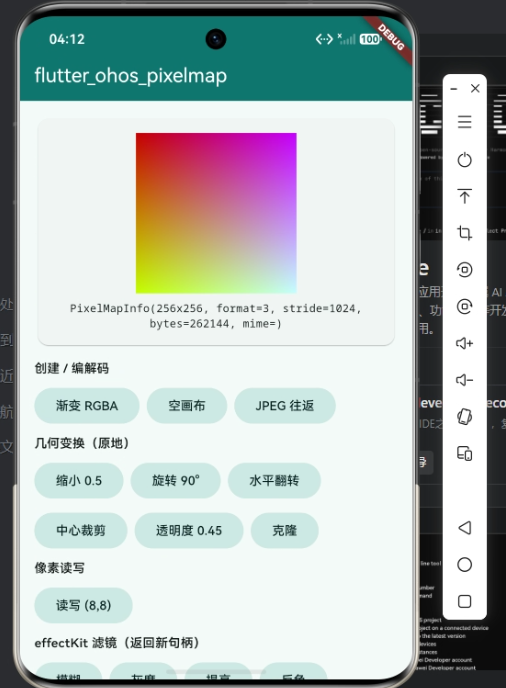Tap the circle Home navigation button
Viewport: 506px width, 688px height.
[x=464, y=564]
